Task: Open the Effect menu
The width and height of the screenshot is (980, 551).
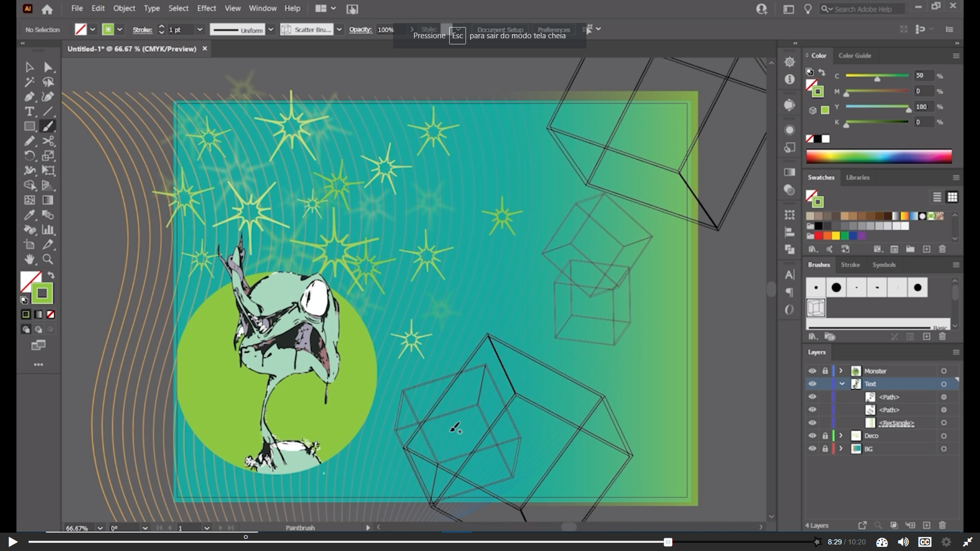Action: [206, 8]
